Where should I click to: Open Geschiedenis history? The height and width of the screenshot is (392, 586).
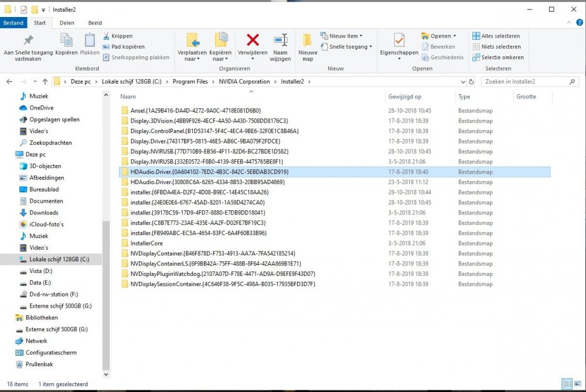coord(443,57)
